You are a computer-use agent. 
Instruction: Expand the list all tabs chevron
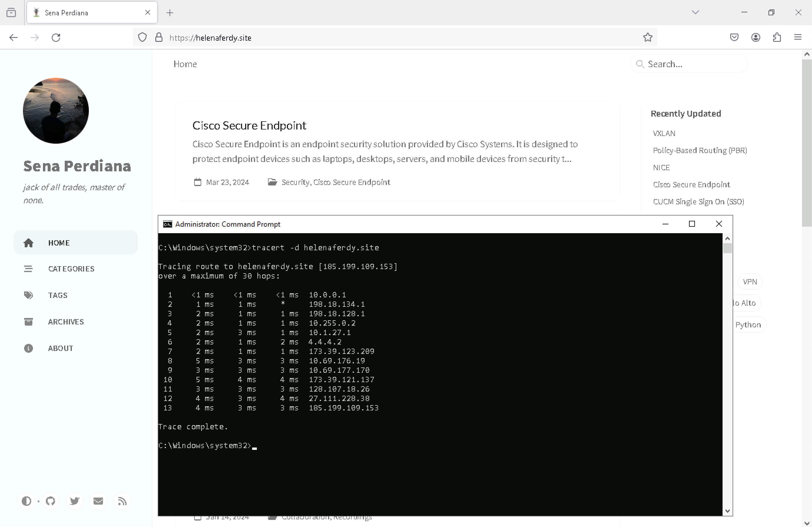pyautogui.click(x=695, y=13)
